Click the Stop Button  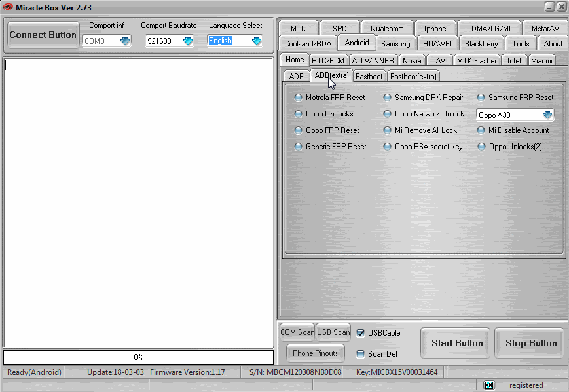531,343
